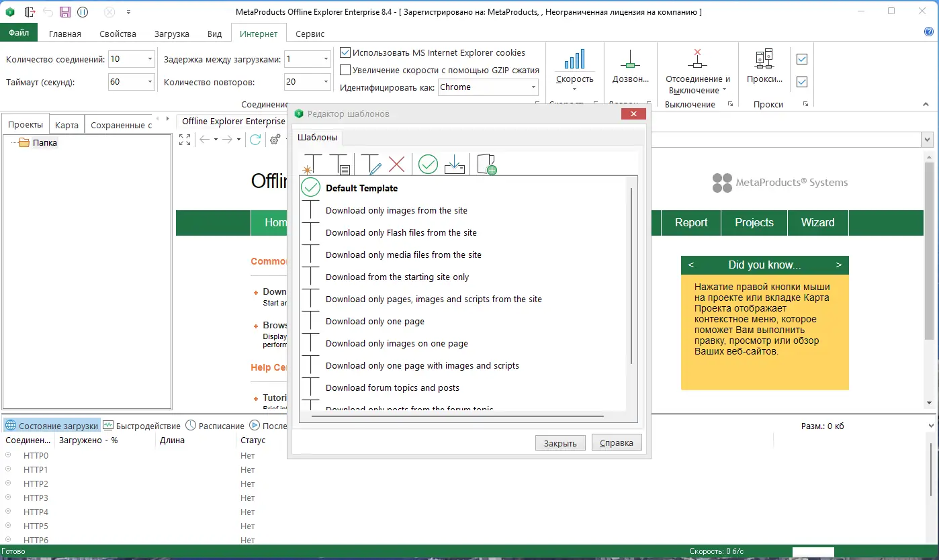Switch to the Свойства ribbon tab
The height and width of the screenshot is (560, 939).
tap(118, 34)
